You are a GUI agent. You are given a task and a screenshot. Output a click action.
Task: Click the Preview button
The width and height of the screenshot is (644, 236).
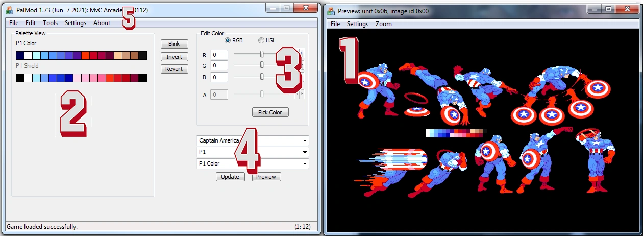pos(266,177)
